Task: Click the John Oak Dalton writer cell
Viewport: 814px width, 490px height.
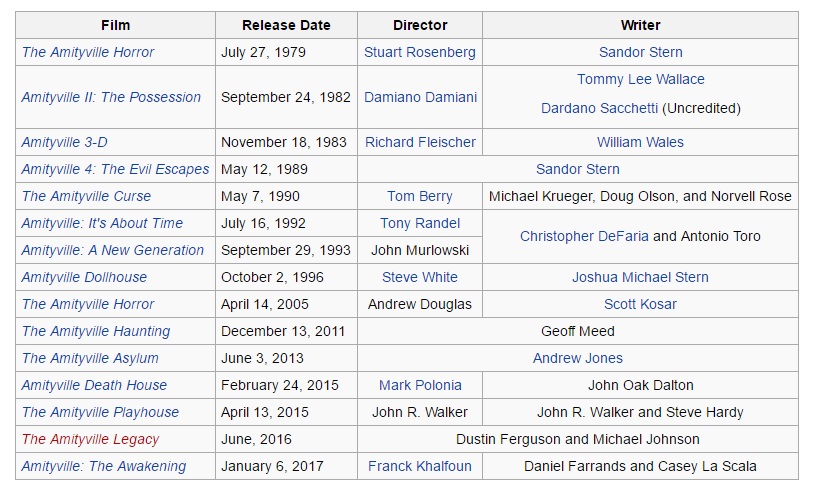Action: coord(640,385)
